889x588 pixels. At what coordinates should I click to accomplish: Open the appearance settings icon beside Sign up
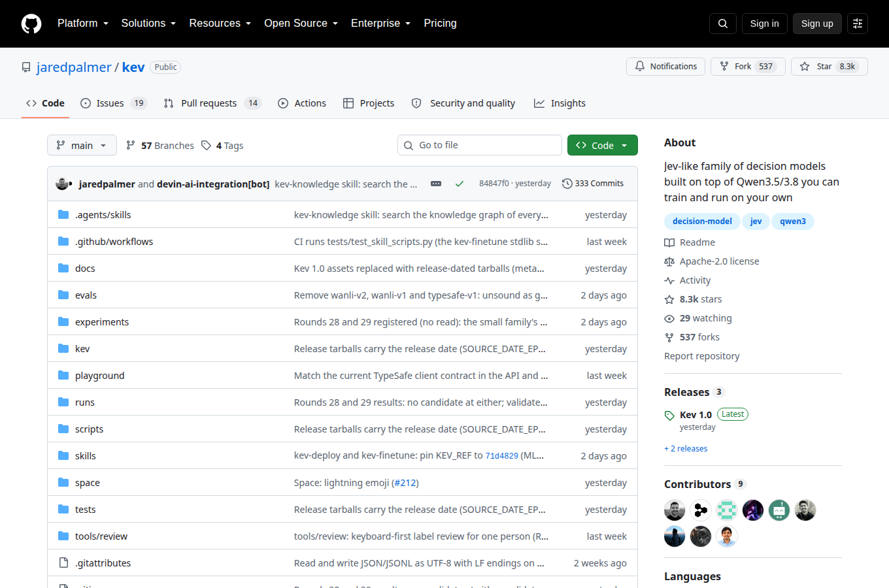pyautogui.click(x=858, y=24)
